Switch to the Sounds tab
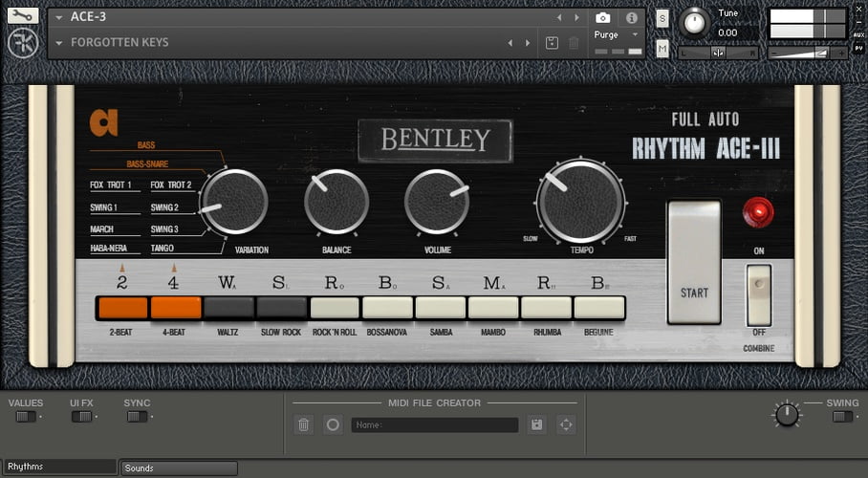The width and height of the screenshot is (868, 478). (x=180, y=468)
